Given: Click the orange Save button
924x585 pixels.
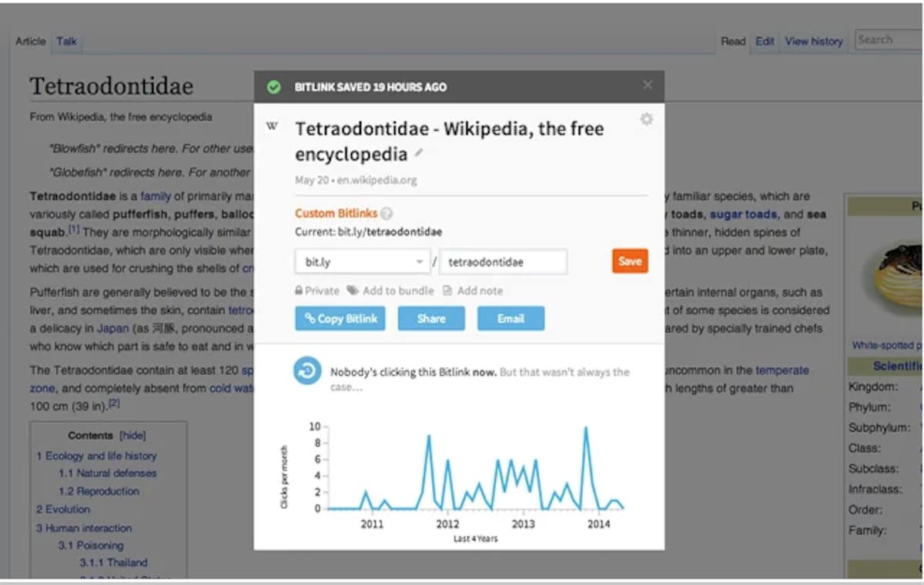Looking at the screenshot, I should tap(630, 261).
